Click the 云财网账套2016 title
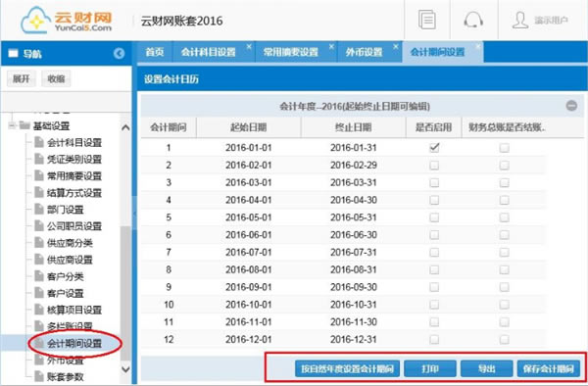 pyautogui.click(x=182, y=21)
